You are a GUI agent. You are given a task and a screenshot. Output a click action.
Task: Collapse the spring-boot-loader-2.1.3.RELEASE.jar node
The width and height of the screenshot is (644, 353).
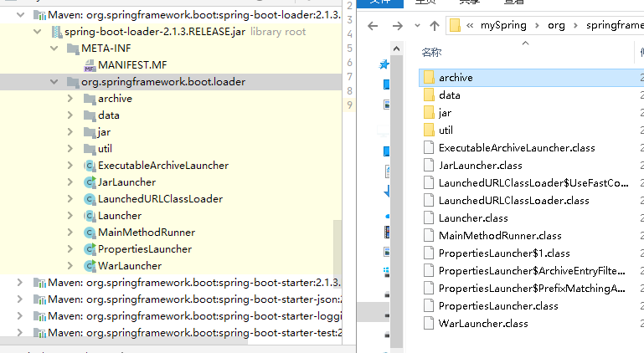pos(37,32)
